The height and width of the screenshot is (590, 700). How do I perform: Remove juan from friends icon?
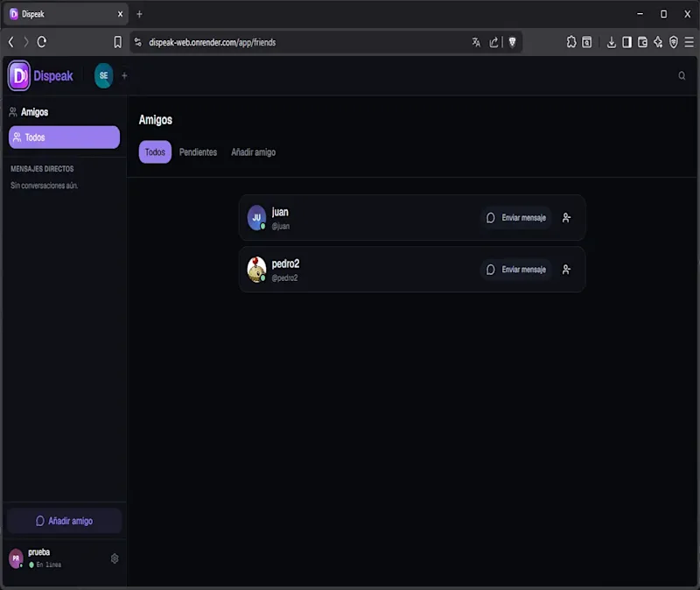coord(566,217)
